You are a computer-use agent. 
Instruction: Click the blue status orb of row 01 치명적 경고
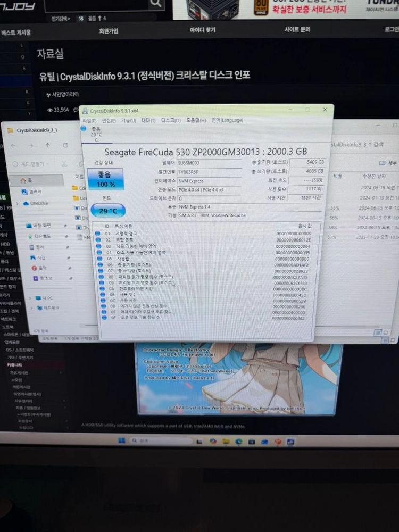pos(98,234)
